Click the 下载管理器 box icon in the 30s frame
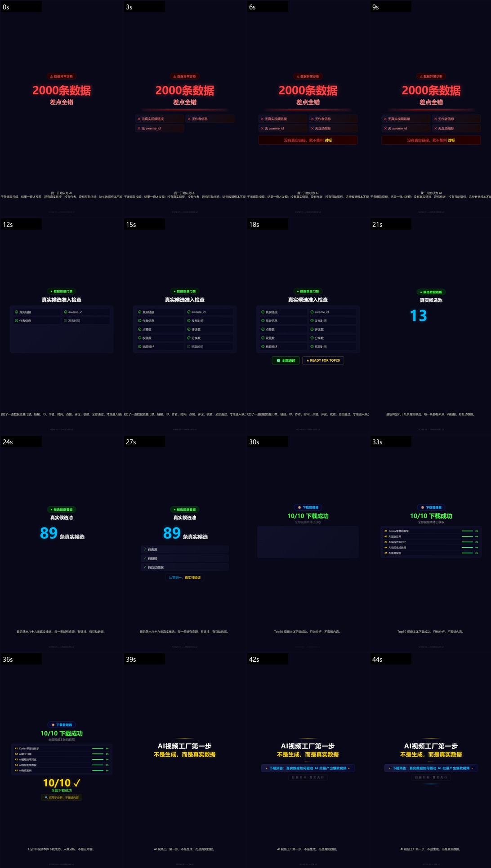The height and width of the screenshot is (868, 491). (299, 507)
